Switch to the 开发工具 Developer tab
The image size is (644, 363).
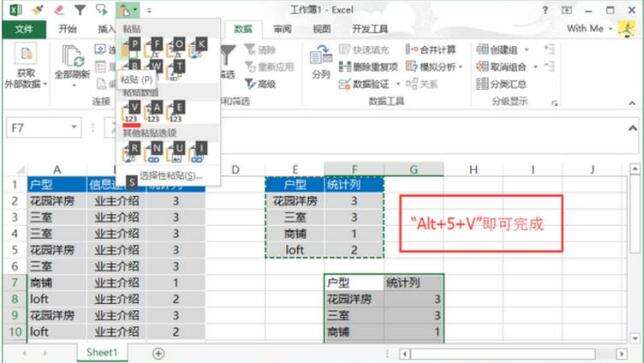[x=370, y=29]
